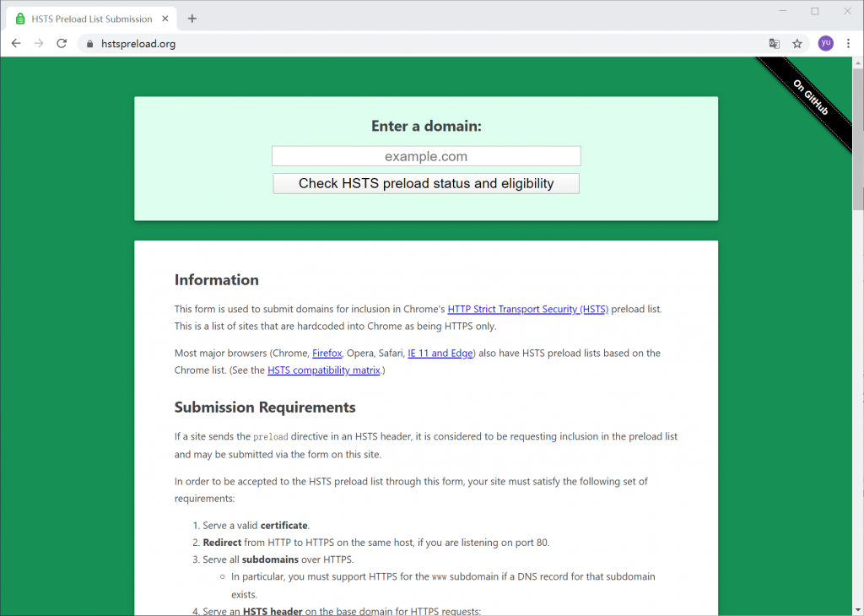864x616 pixels.
Task: Open the translate page icon
Action: click(774, 44)
